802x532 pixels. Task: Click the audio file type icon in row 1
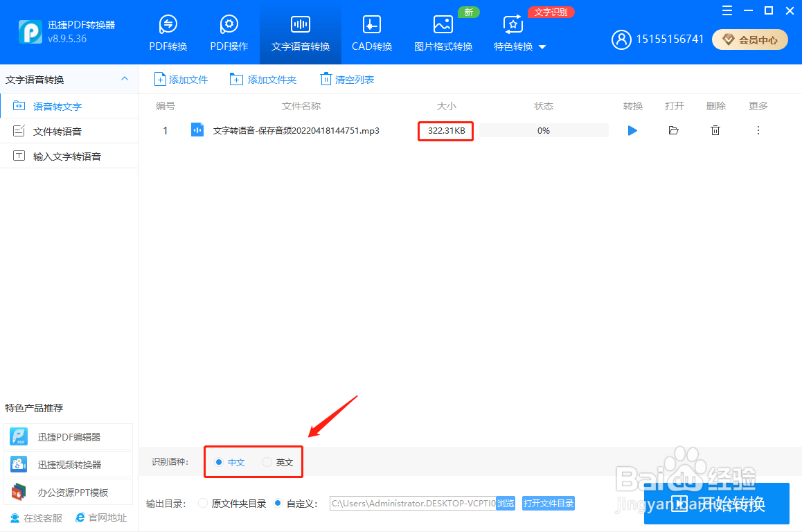point(197,130)
